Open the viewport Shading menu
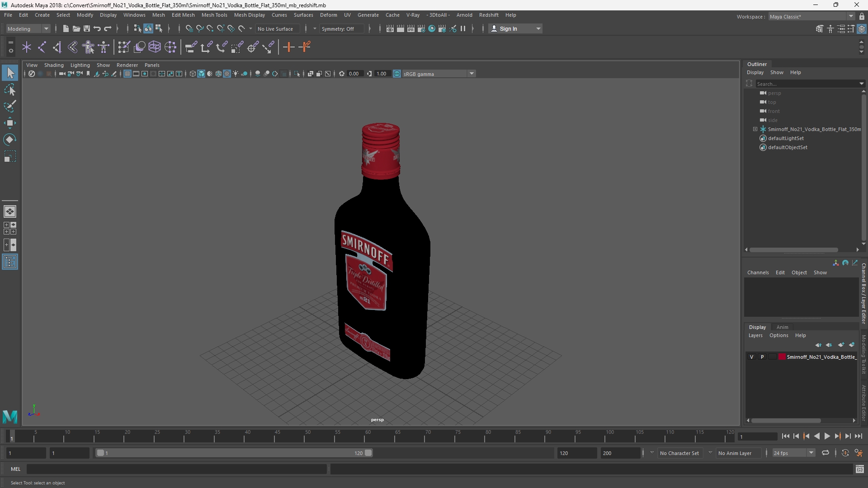This screenshot has height=488, width=868. 54,65
